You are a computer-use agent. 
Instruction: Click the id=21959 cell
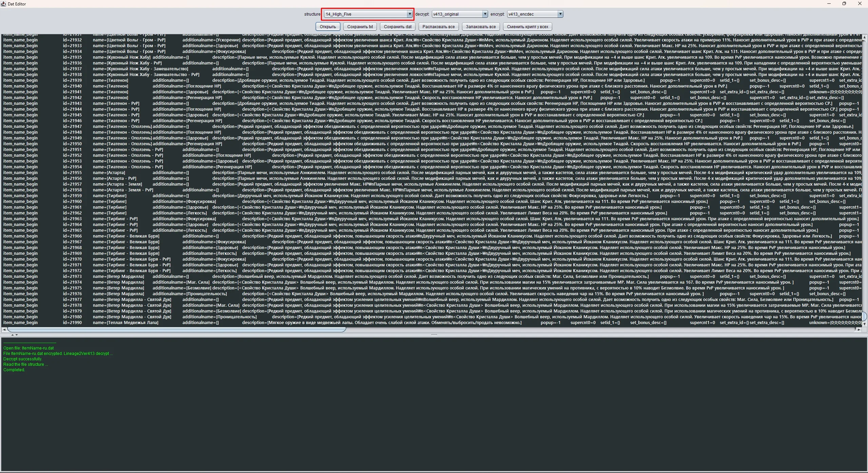[72, 196]
